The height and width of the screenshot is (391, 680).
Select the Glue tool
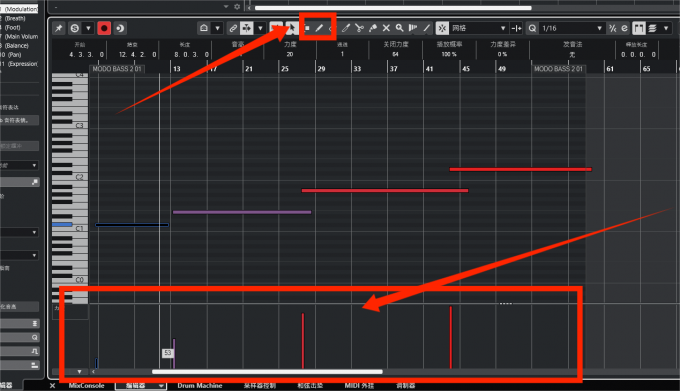(x=373, y=28)
